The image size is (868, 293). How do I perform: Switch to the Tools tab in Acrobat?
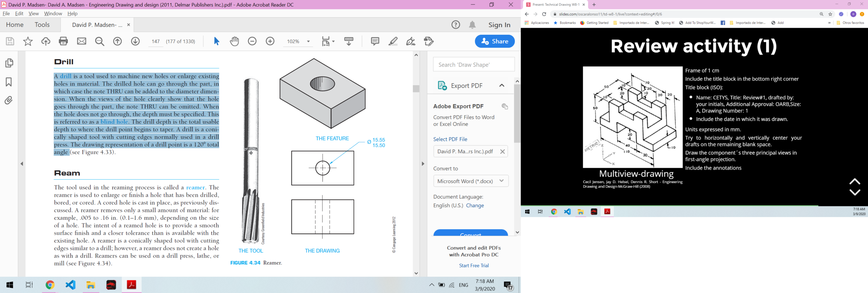tap(42, 25)
